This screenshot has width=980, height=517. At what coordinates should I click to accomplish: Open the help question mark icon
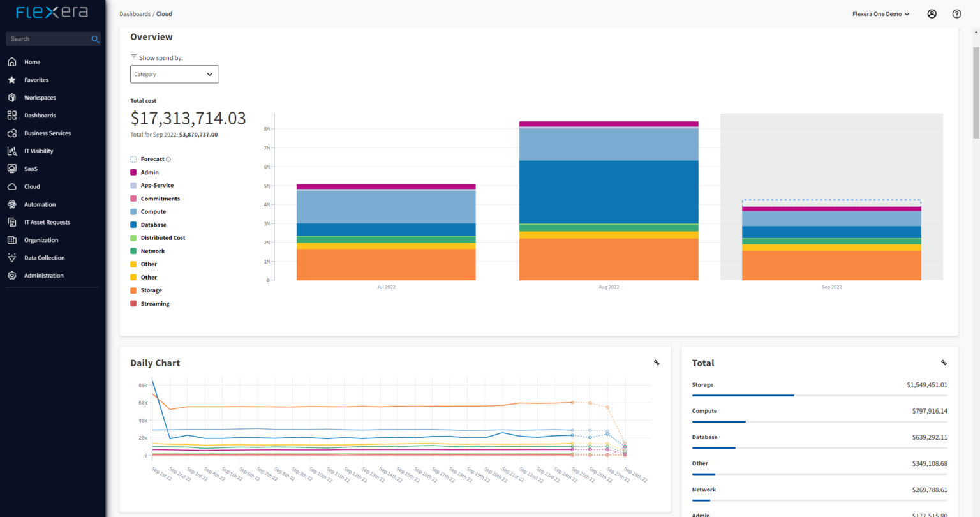tap(956, 14)
